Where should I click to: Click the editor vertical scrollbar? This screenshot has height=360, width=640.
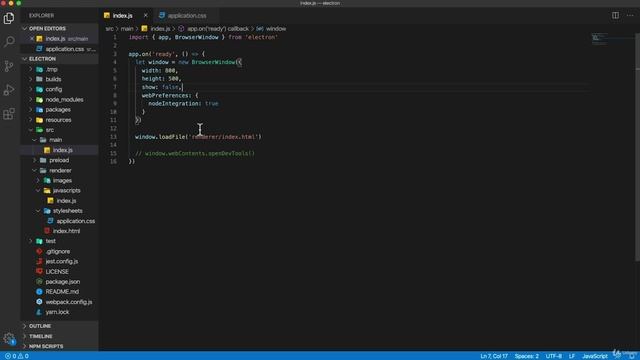tap(637, 147)
